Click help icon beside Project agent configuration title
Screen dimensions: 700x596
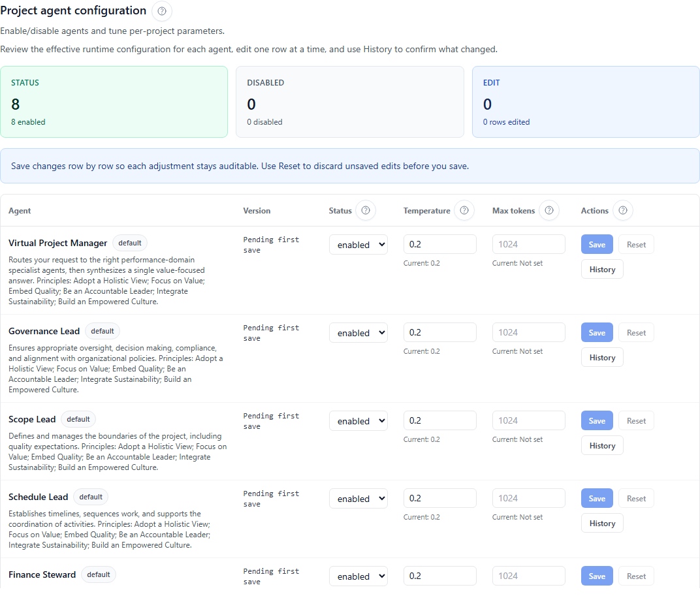click(162, 11)
